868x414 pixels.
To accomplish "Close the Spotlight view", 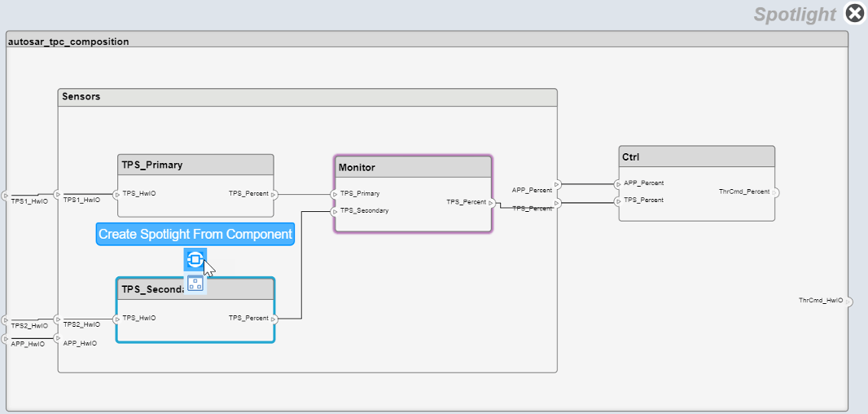I will pos(854,13).
